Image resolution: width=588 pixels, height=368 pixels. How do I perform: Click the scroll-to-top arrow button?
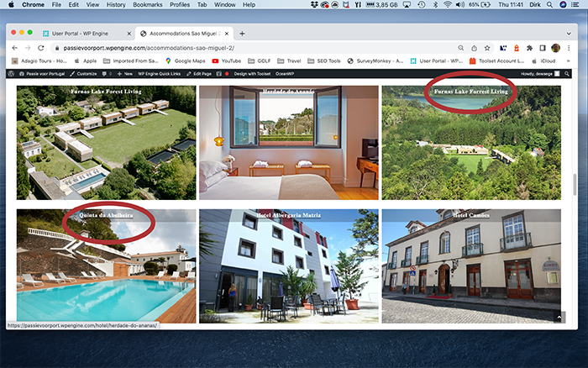point(559,318)
